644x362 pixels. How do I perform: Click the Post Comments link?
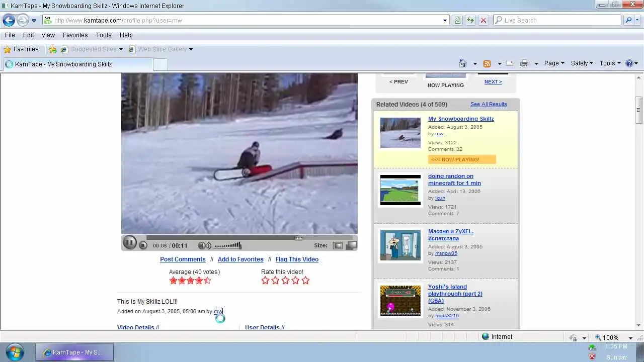(183, 259)
